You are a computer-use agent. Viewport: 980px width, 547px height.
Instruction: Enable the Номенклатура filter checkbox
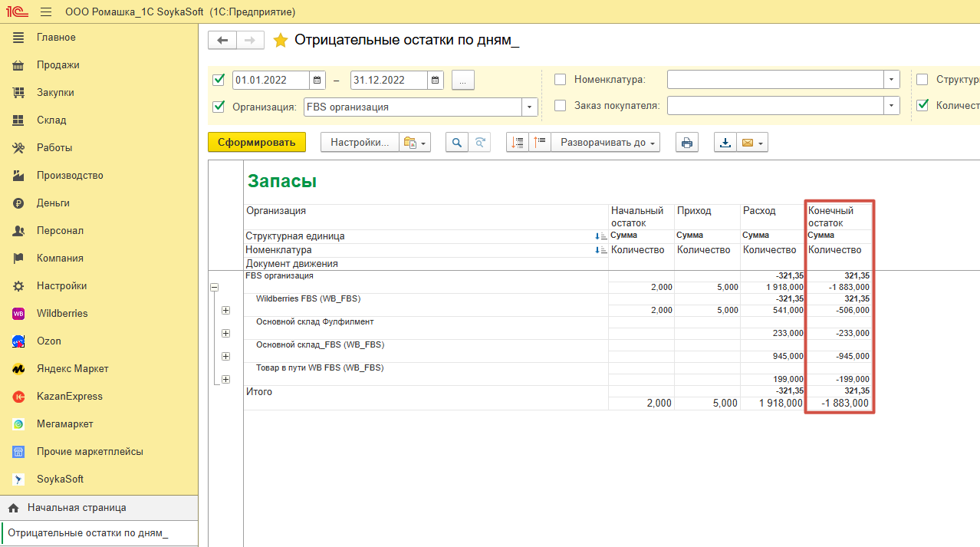click(x=560, y=80)
